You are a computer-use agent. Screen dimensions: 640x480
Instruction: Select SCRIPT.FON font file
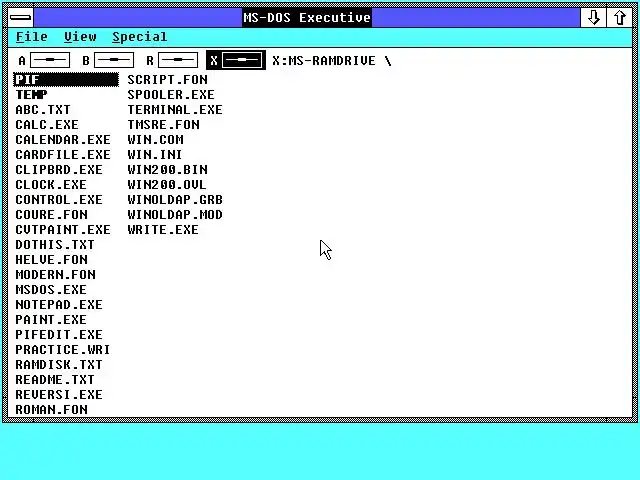pyautogui.click(x=167, y=80)
